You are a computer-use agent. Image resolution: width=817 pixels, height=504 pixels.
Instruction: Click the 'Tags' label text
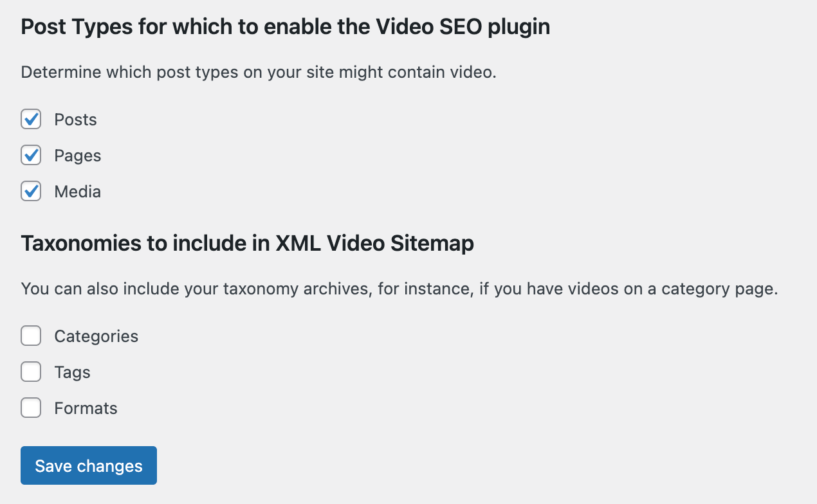(72, 372)
